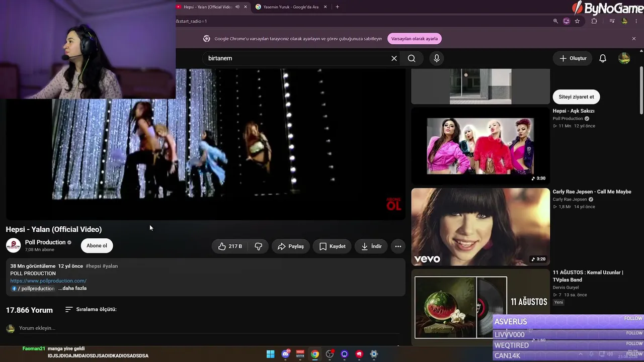The height and width of the screenshot is (362, 644).
Task: Open Chrome media controls button
Action: coord(612,21)
